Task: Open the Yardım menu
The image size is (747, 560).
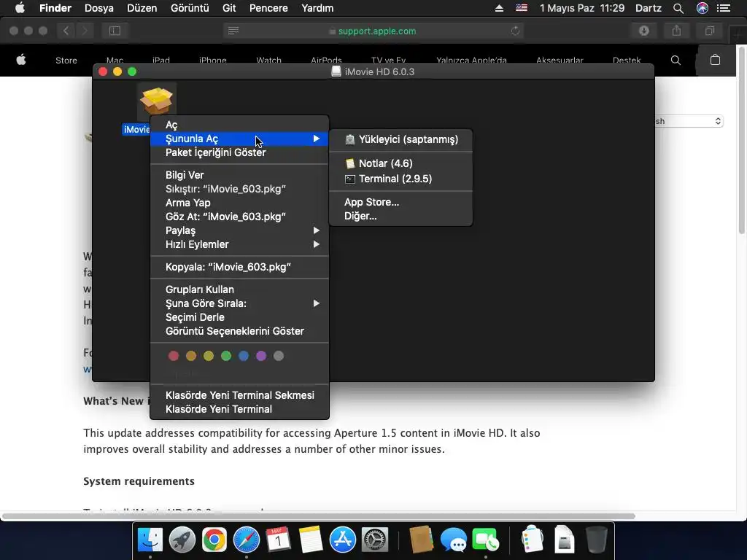Action: (317, 8)
